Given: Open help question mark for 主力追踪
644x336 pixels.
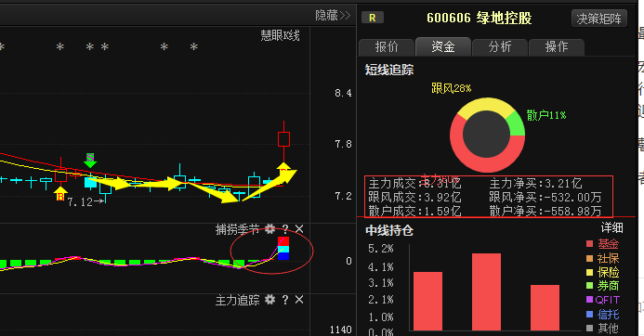Looking at the screenshot, I should 285,300.
